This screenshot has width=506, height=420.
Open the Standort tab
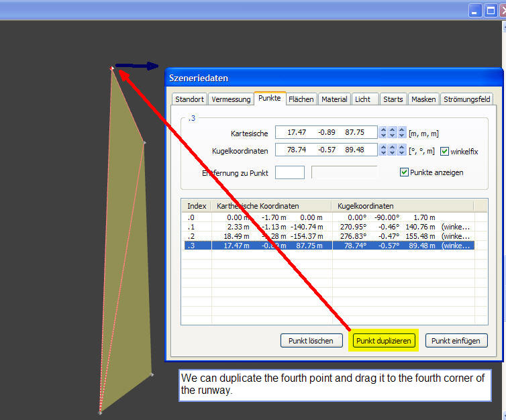pyautogui.click(x=189, y=99)
